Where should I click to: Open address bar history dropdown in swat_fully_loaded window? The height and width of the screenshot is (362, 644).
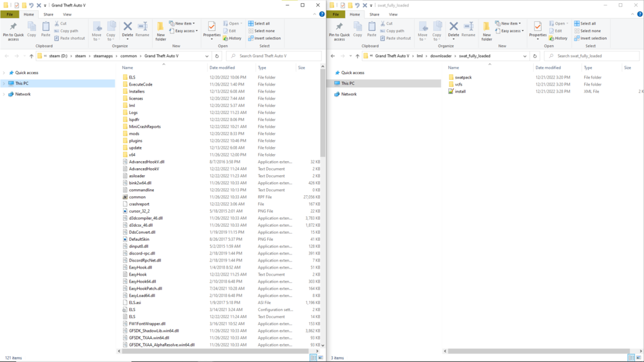click(x=524, y=56)
